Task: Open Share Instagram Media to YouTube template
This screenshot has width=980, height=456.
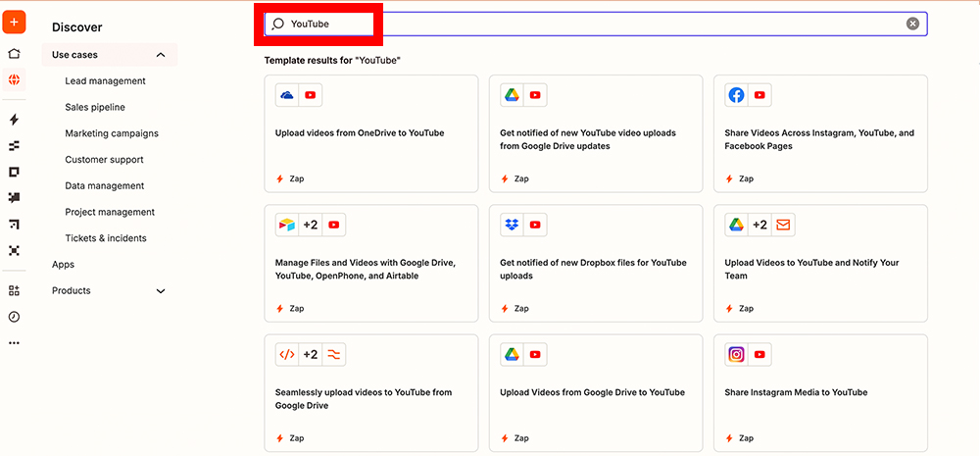Action: point(820,393)
